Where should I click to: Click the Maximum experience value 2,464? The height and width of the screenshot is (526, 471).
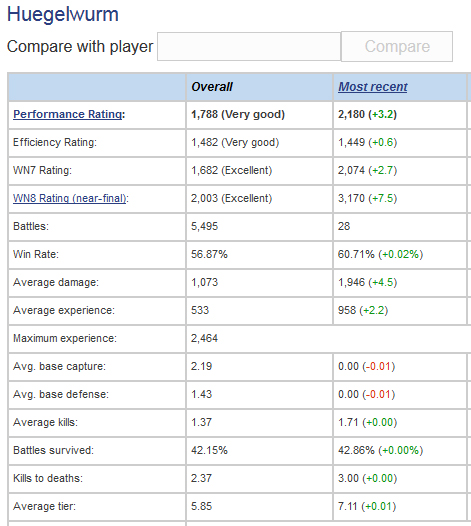click(x=204, y=338)
